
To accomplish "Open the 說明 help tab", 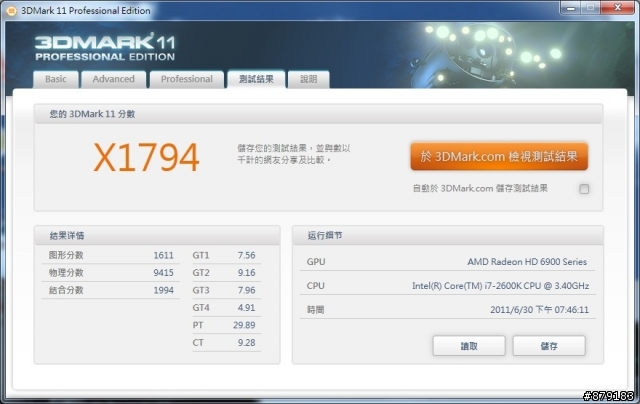I will coord(309,79).
